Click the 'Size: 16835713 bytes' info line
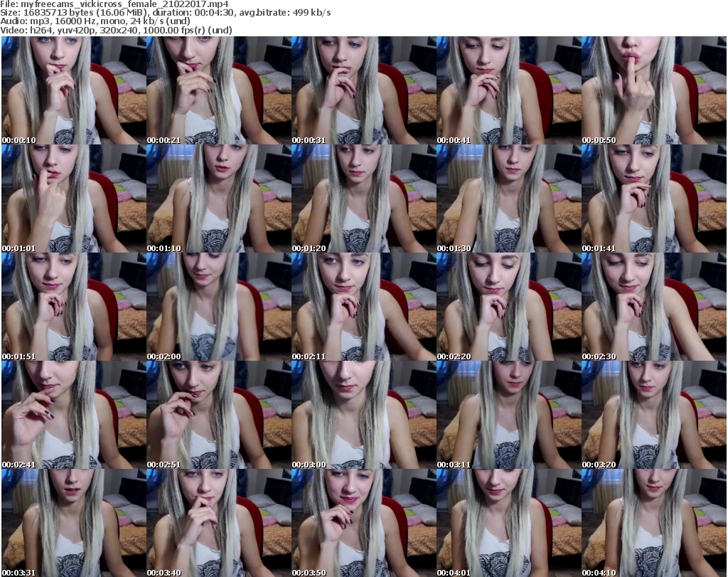 pos(165,13)
